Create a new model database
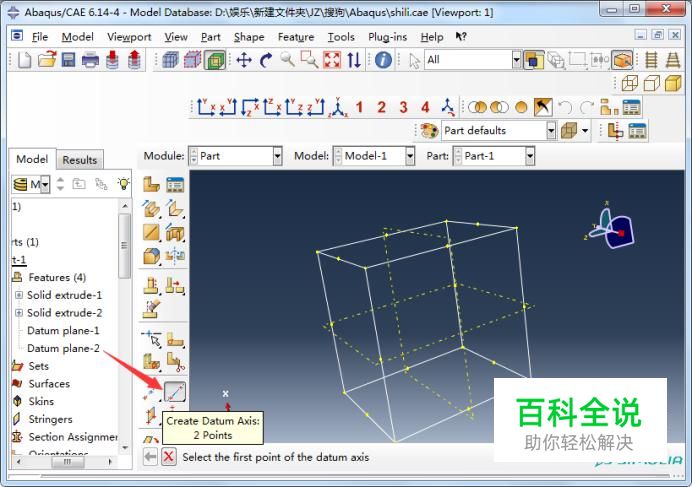Screen dimensions: 692x487 25,60
